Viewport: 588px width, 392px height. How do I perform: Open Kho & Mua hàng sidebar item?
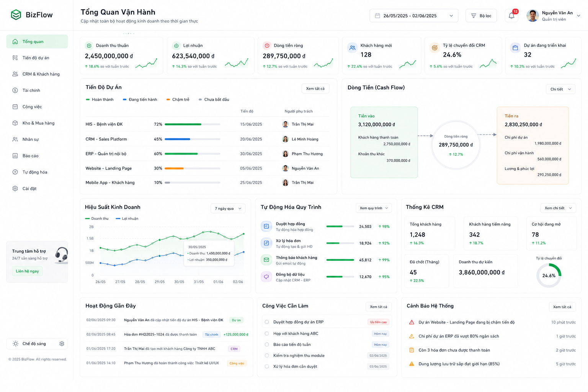pos(37,123)
